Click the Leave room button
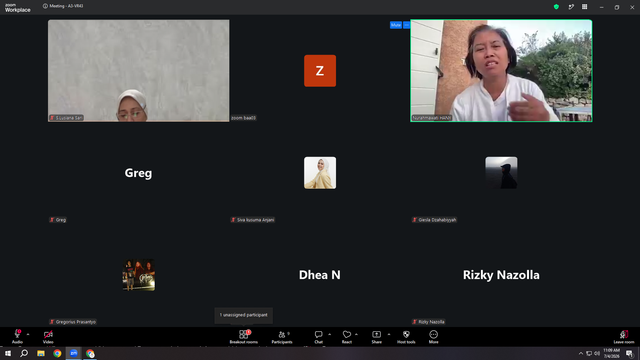 click(624, 336)
